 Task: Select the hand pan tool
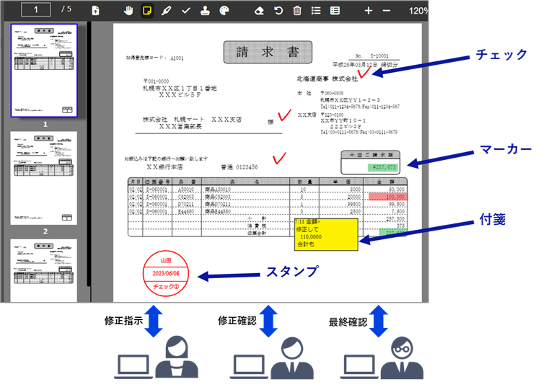pos(128,10)
